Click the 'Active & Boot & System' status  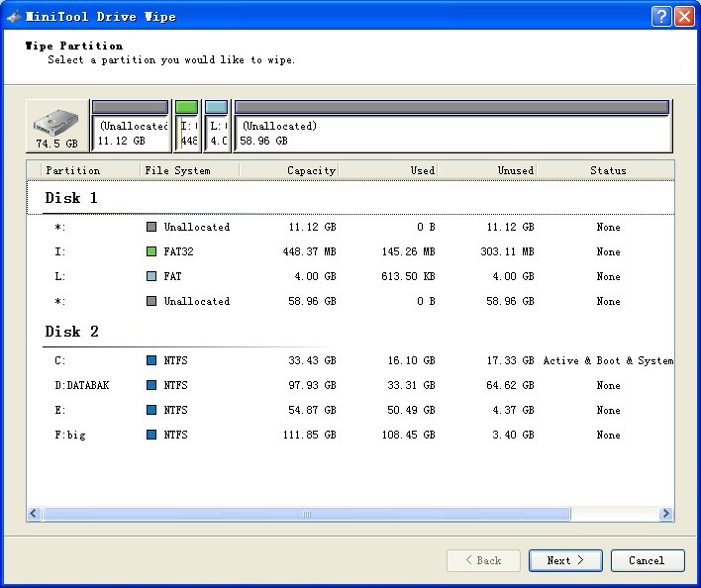coord(608,360)
